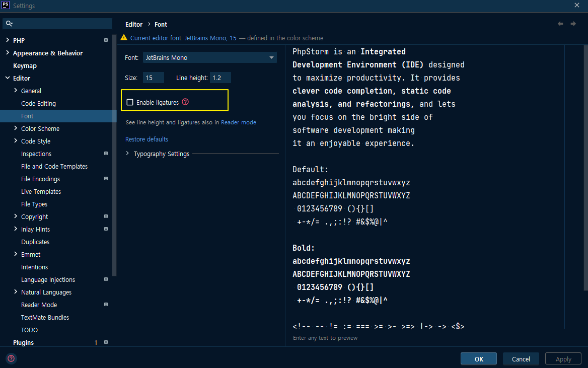
Task: Enable the ligatures checkbox
Action: (130, 102)
